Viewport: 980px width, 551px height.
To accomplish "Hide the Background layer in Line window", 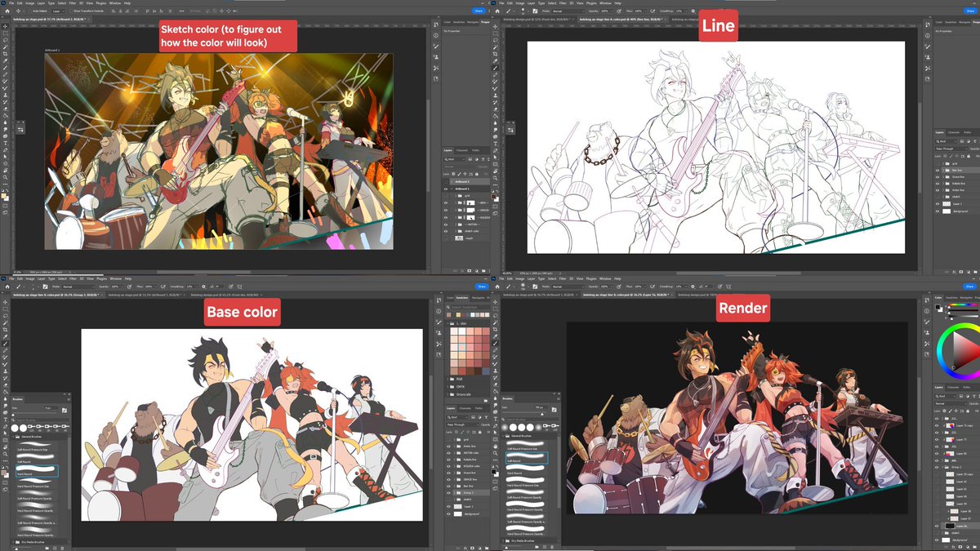I will pyautogui.click(x=938, y=211).
